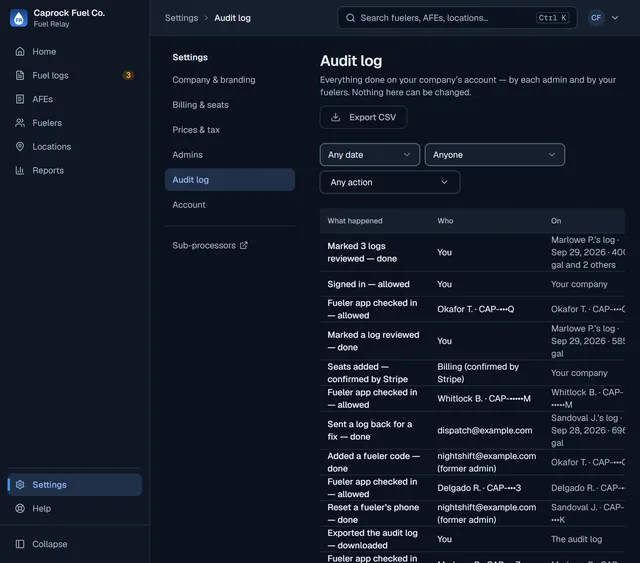Image resolution: width=640 pixels, height=563 pixels.
Task: Open the Sub-processors link
Action: (210, 245)
